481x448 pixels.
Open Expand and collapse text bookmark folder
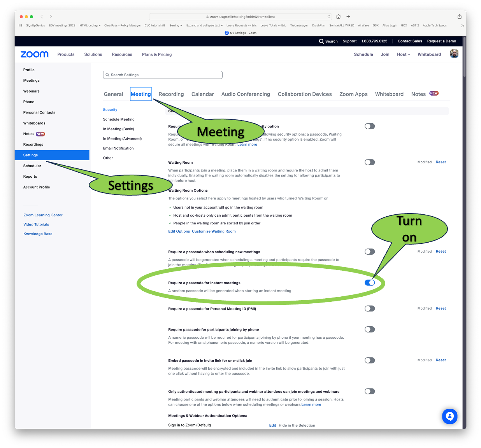pyautogui.click(x=204, y=26)
